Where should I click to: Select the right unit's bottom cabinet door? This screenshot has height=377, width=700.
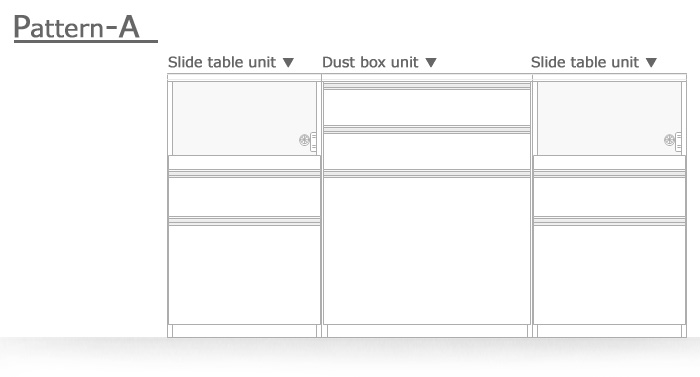[x=609, y=275]
